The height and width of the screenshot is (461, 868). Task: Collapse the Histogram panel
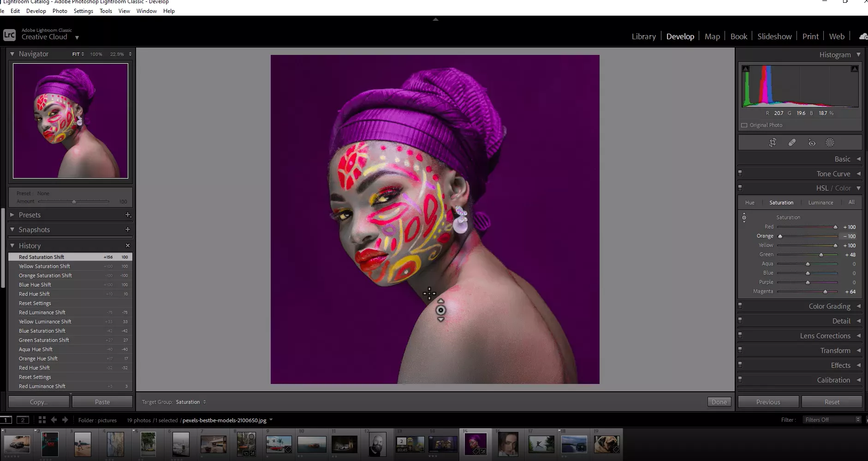858,54
